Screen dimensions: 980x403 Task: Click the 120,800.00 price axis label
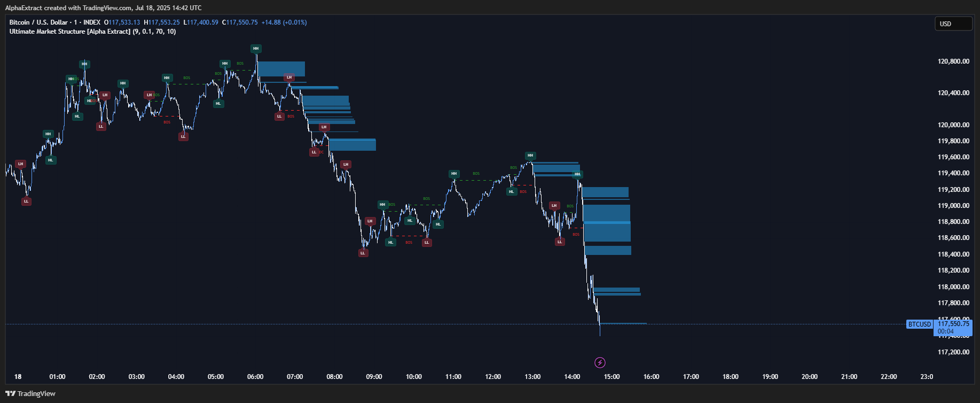point(953,61)
